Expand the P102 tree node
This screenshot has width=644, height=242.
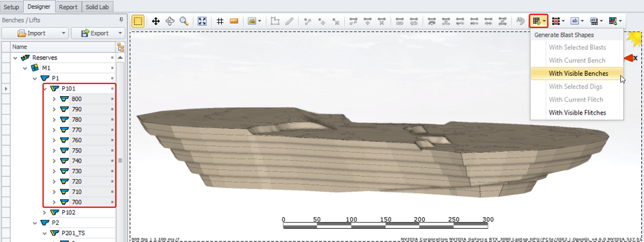click(x=45, y=212)
